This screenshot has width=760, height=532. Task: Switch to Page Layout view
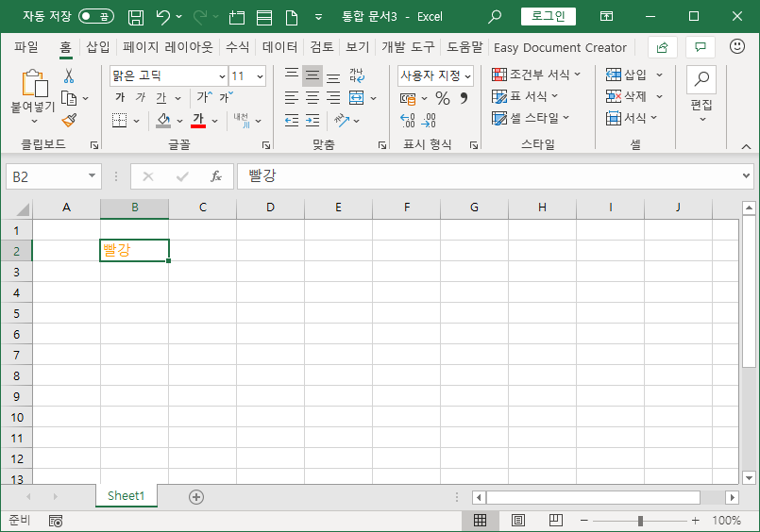518,521
